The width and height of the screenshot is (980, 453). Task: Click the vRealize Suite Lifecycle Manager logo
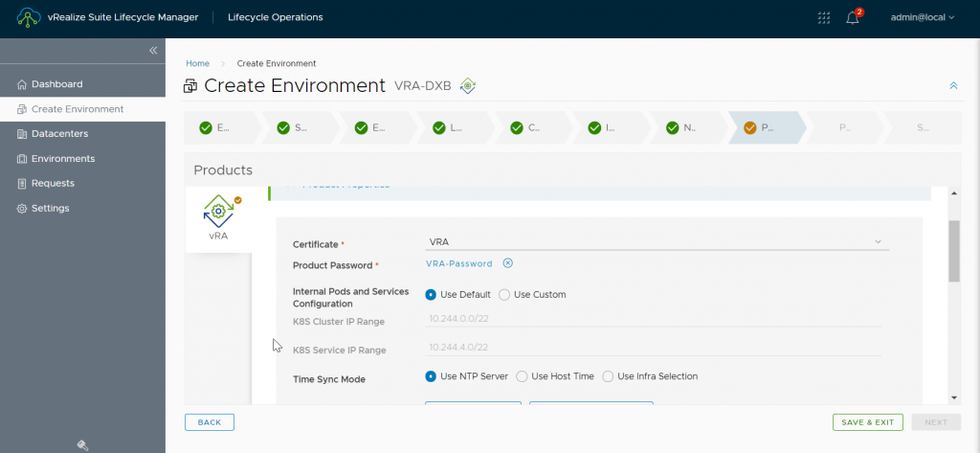(29, 17)
